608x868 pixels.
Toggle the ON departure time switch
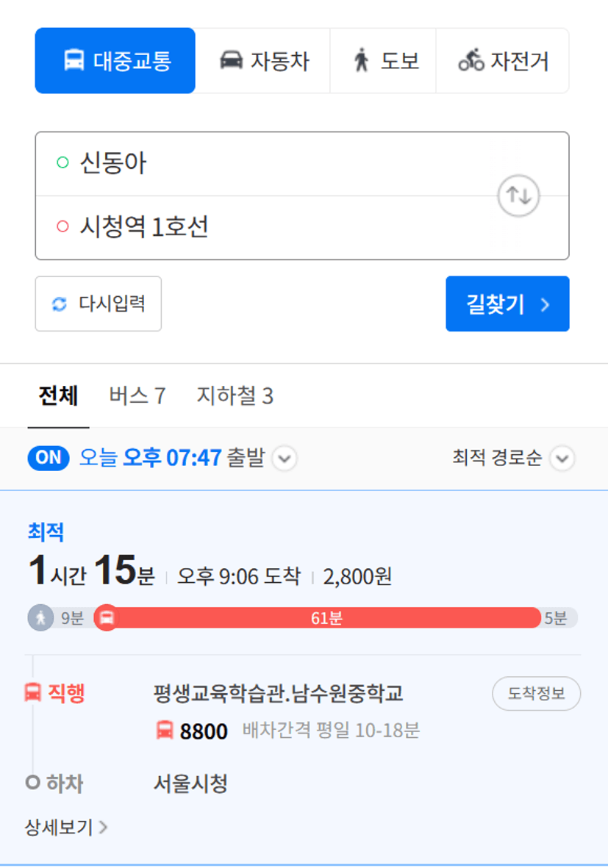pos(49,458)
